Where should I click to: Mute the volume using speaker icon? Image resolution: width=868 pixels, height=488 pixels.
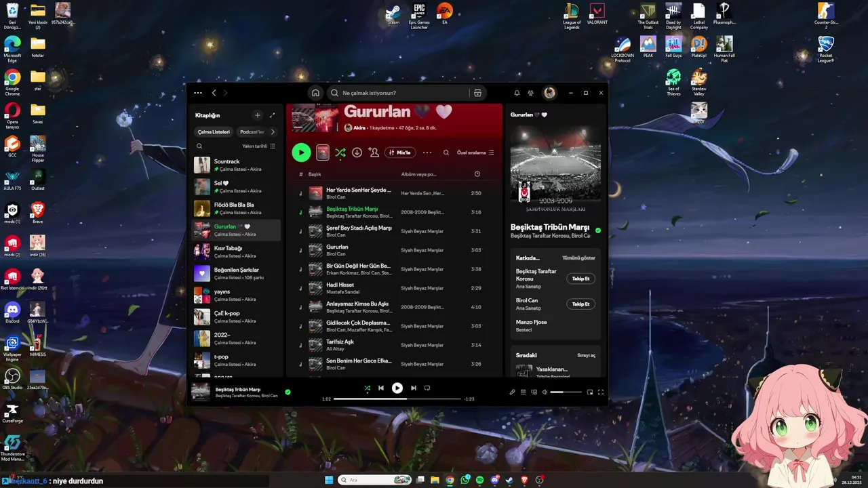point(545,392)
